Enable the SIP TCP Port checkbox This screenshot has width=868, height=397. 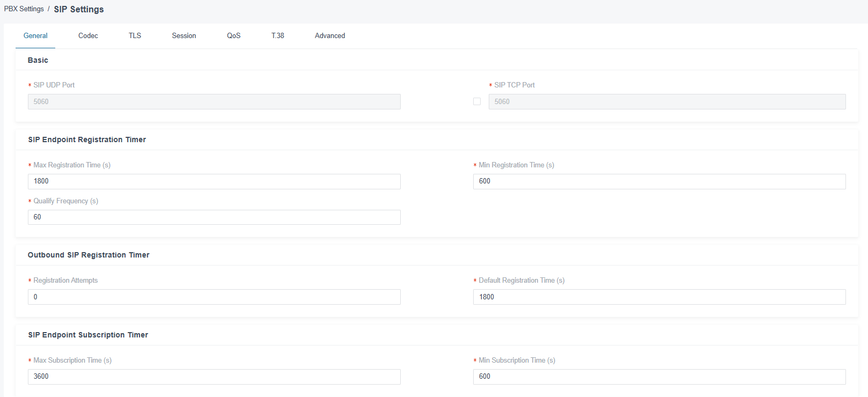click(x=477, y=101)
